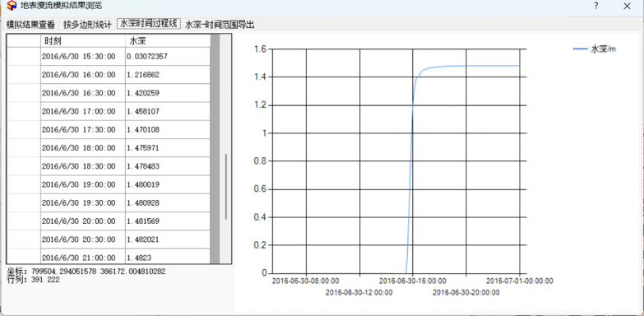This screenshot has width=644, height=316.
Task: Click x-axis label 2016-07-01-00:00:00
Action: pyautogui.click(x=520, y=281)
